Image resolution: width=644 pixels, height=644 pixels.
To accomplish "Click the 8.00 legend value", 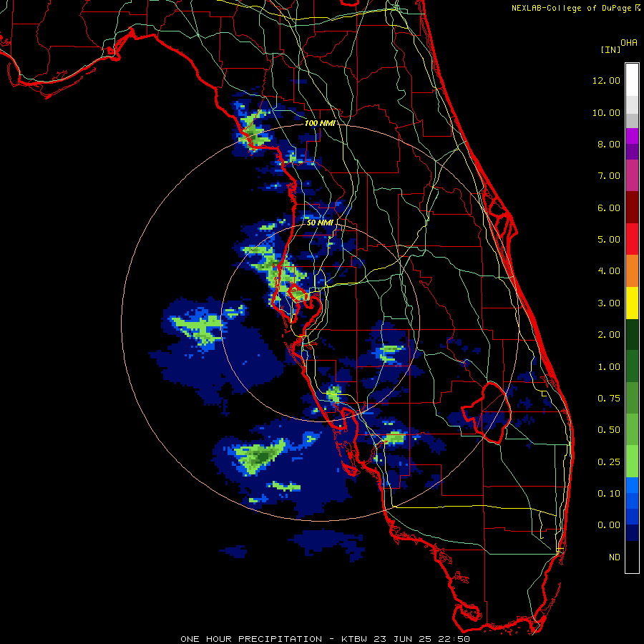I will pyautogui.click(x=609, y=144).
